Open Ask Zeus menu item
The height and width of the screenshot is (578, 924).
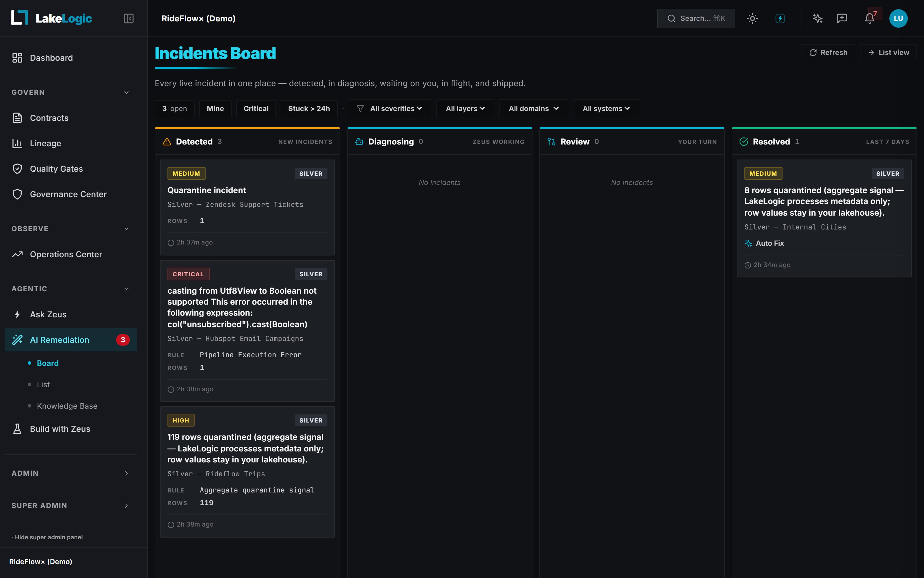pos(71,314)
